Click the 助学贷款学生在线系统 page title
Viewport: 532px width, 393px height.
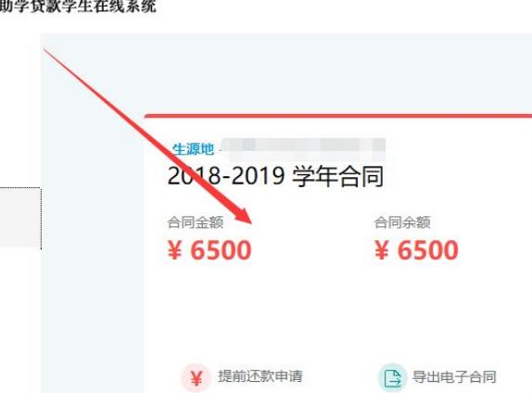click(78, 6)
